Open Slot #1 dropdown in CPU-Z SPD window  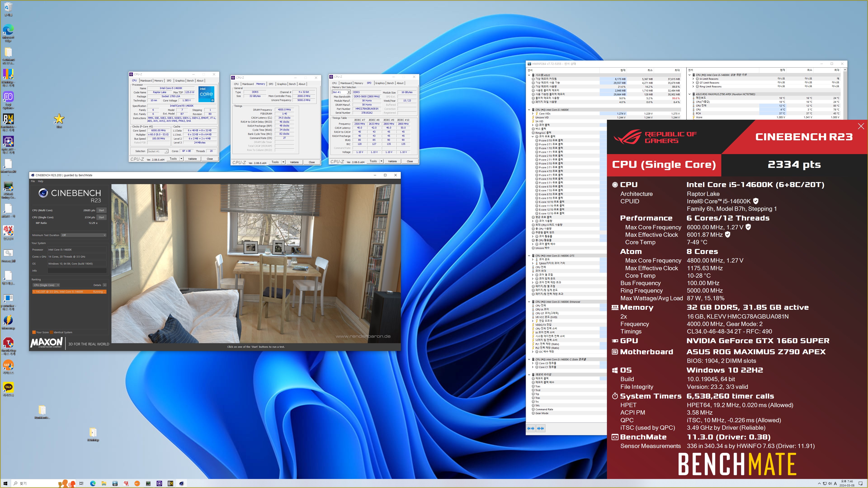pyautogui.click(x=341, y=92)
